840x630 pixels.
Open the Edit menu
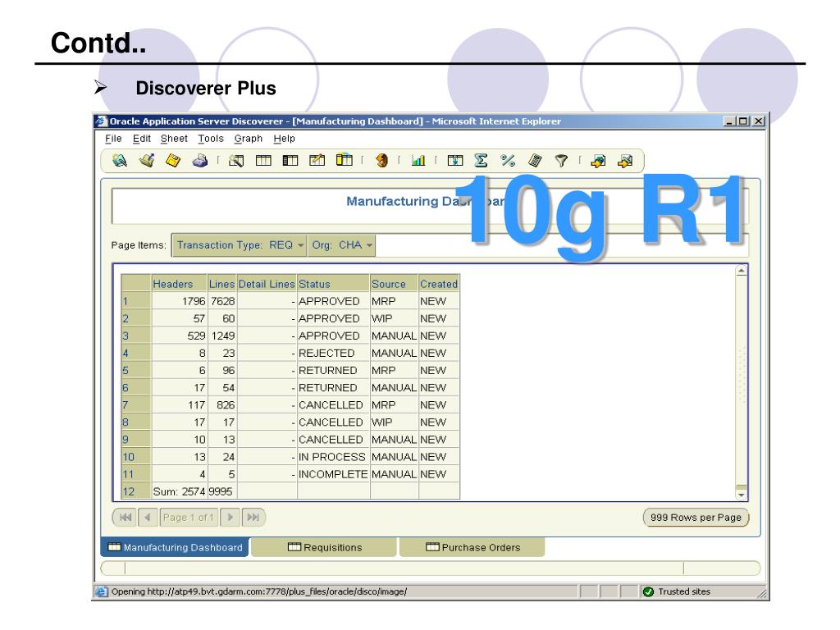(x=141, y=138)
